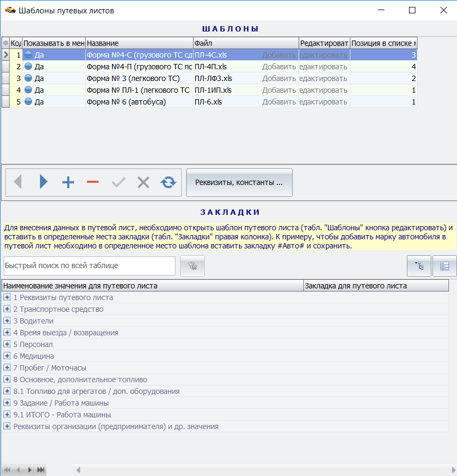Focus the quick search field
457x476 pixels.
point(90,266)
